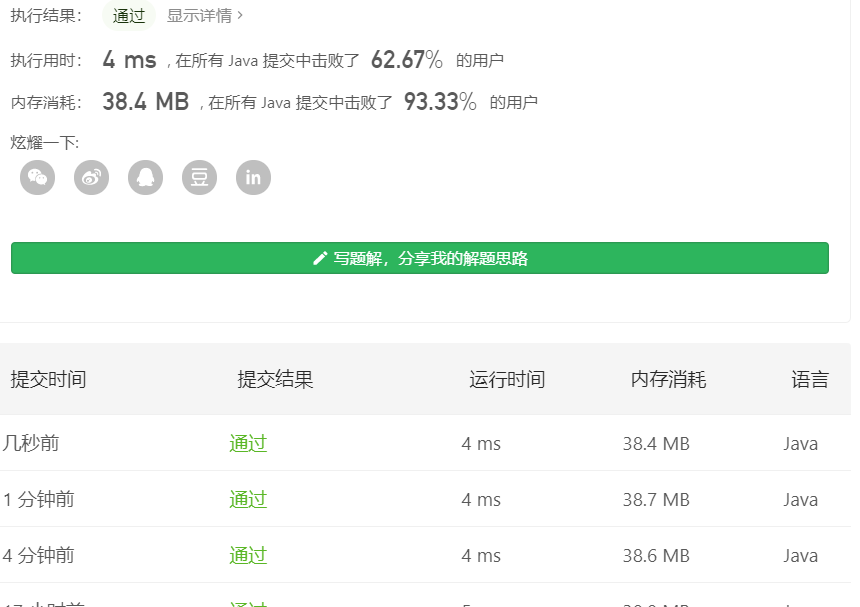Screen dimensions: 860x607
Task: Open the 通过 result submitted 1 分钟前
Action: coord(248,499)
